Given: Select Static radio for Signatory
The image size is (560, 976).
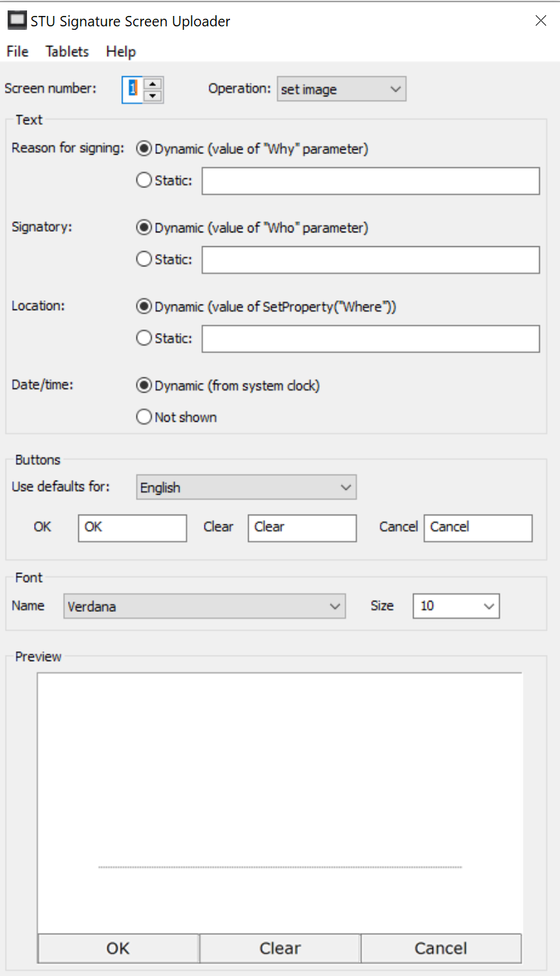Looking at the screenshot, I should click(x=144, y=259).
